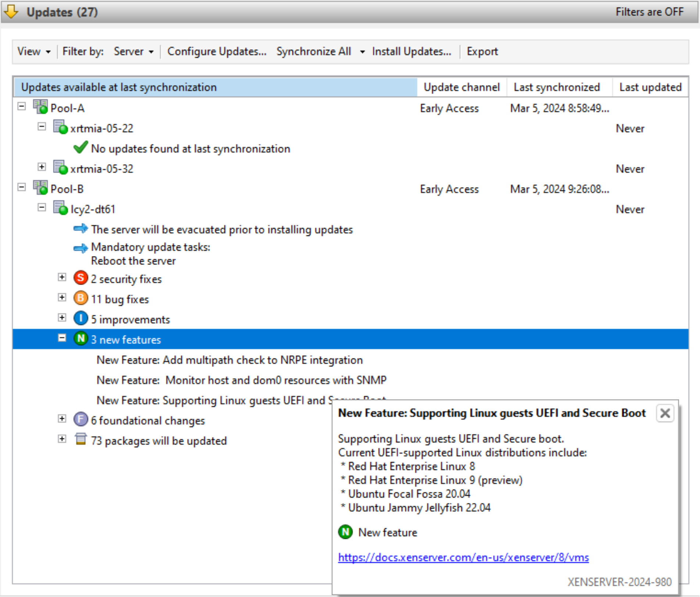Collapse the Pool-A tree node
The image size is (700, 597).
coord(22,107)
